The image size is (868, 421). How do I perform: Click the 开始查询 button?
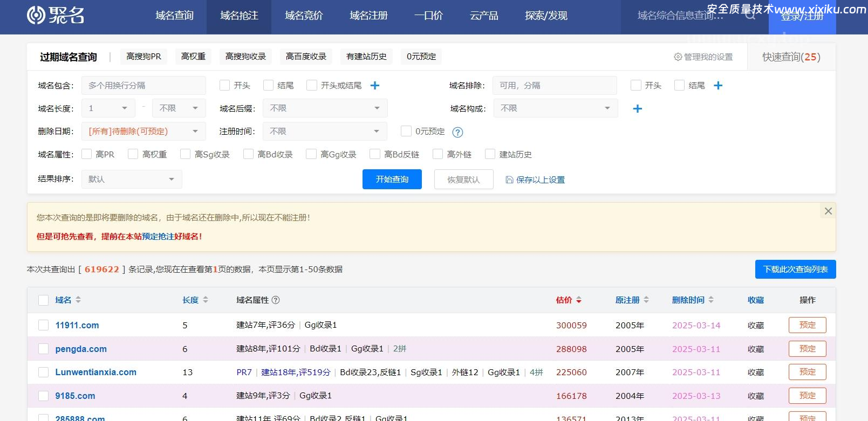point(392,180)
